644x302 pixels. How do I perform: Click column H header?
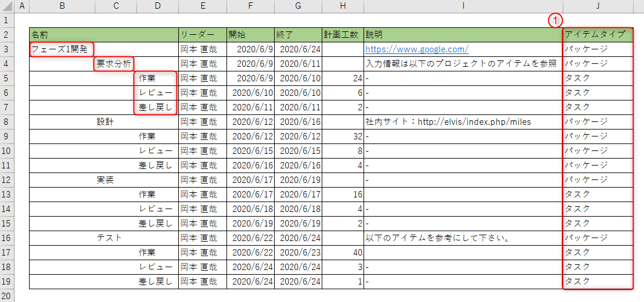(343, 6)
